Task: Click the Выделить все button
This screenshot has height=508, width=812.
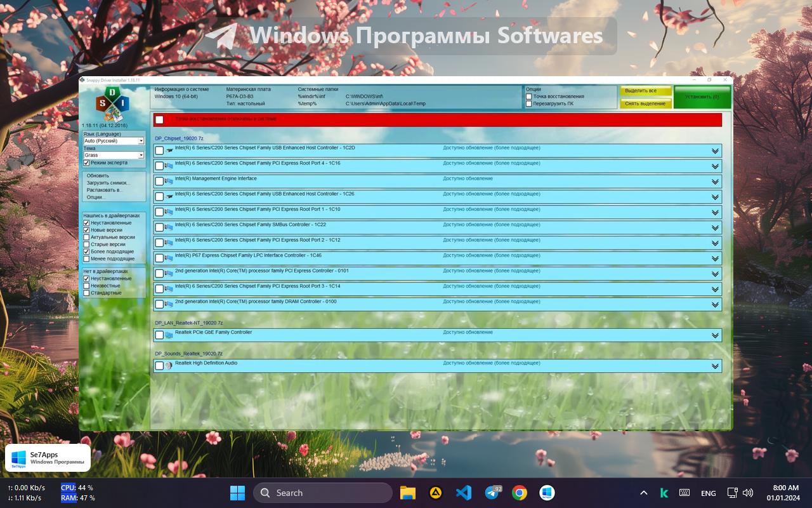Action: coord(646,91)
